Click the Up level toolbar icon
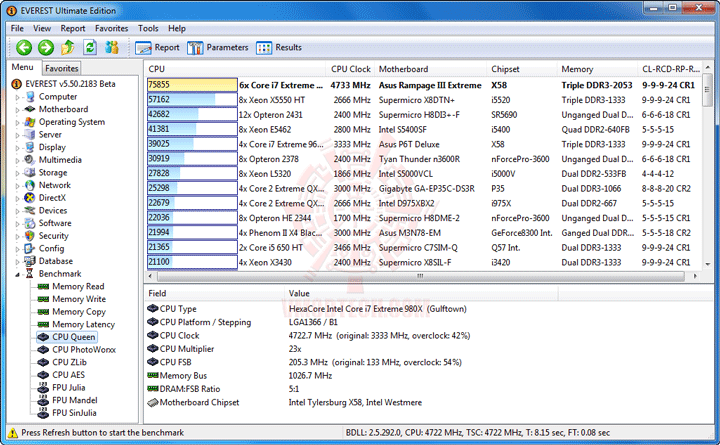This screenshot has width=720, height=445. pyautogui.click(x=68, y=47)
